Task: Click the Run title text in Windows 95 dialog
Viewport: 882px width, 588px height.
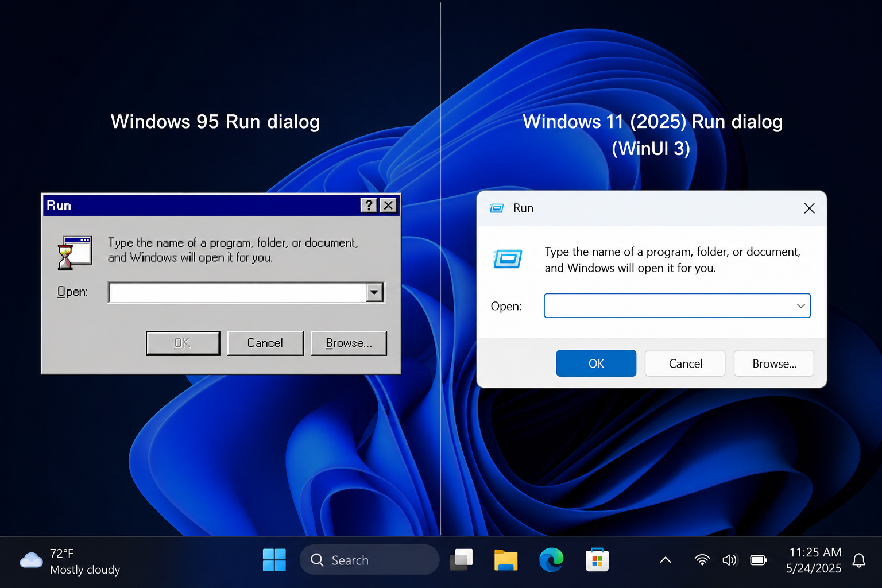Action: point(59,206)
